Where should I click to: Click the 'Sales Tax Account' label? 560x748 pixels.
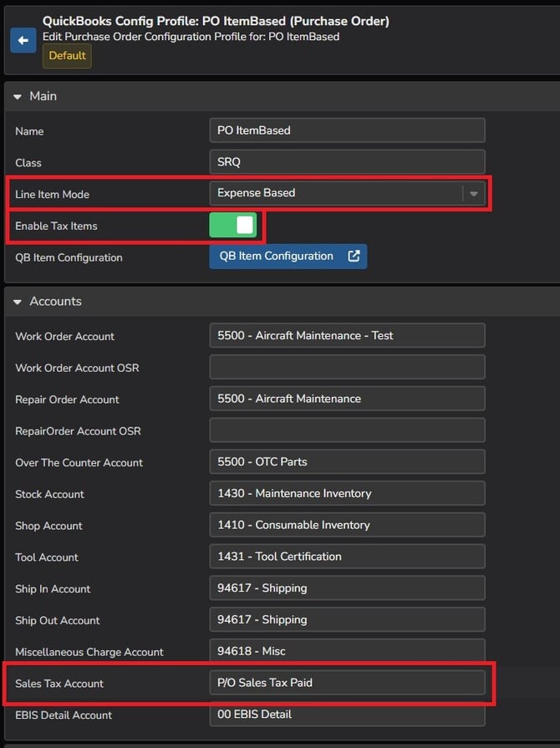59,684
